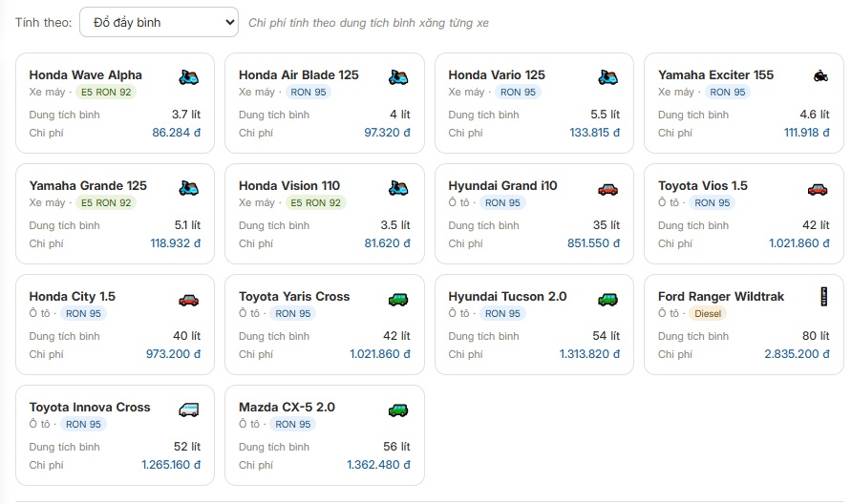Click the E5 RON 92 tag on Honda Vision 110

(315, 202)
